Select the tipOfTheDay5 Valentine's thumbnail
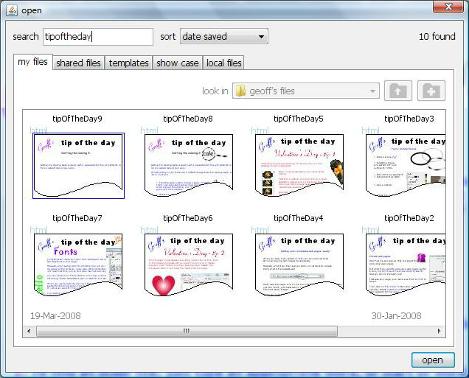This screenshot has width=469, height=378. pyautogui.click(x=299, y=165)
